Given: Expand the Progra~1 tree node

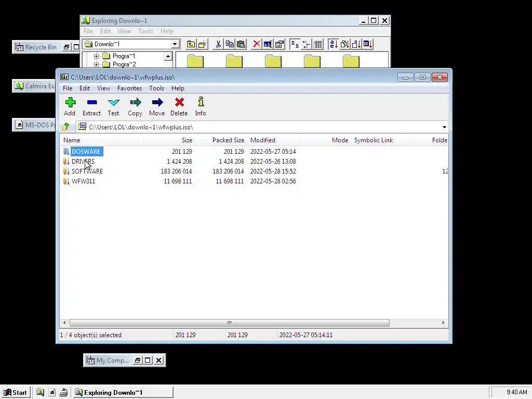Looking at the screenshot, I should pos(96,56).
